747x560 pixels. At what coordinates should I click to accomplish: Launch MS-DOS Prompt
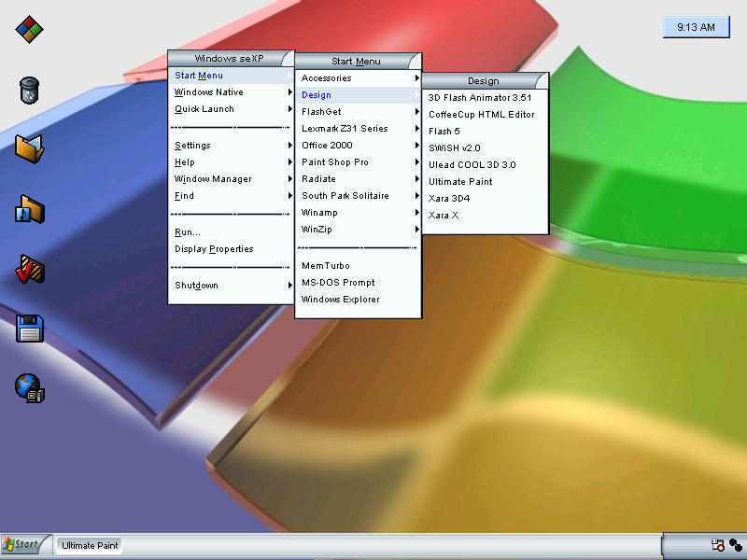[358, 283]
